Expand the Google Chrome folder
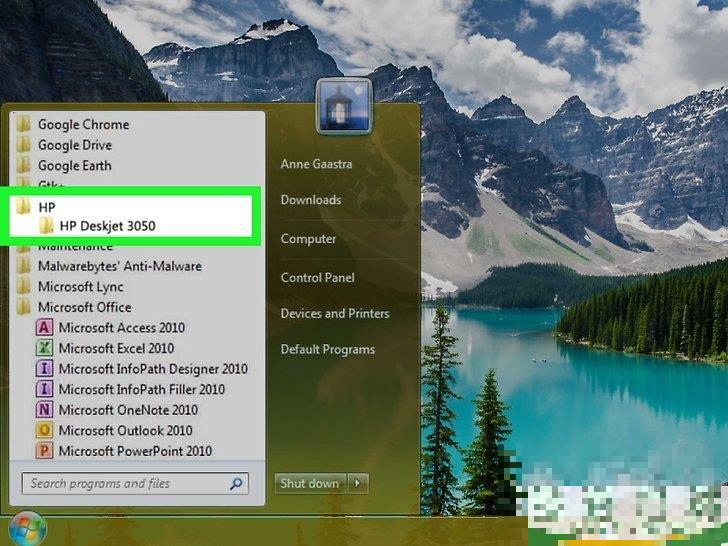 click(83, 125)
